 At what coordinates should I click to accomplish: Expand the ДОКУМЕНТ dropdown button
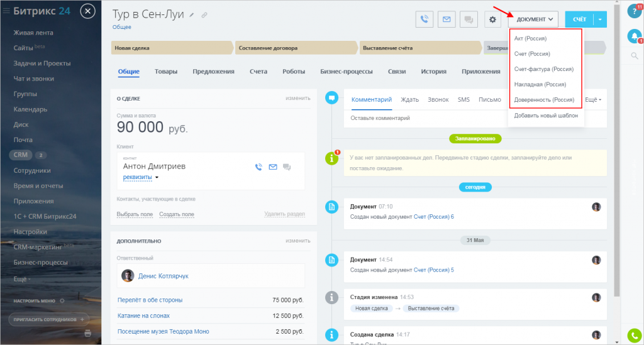[535, 19]
